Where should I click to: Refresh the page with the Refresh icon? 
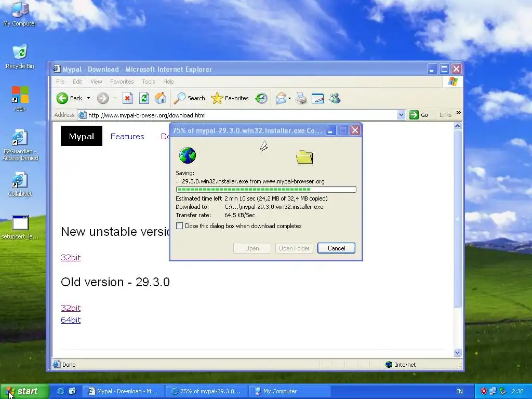pyautogui.click(x=144, y=98)
